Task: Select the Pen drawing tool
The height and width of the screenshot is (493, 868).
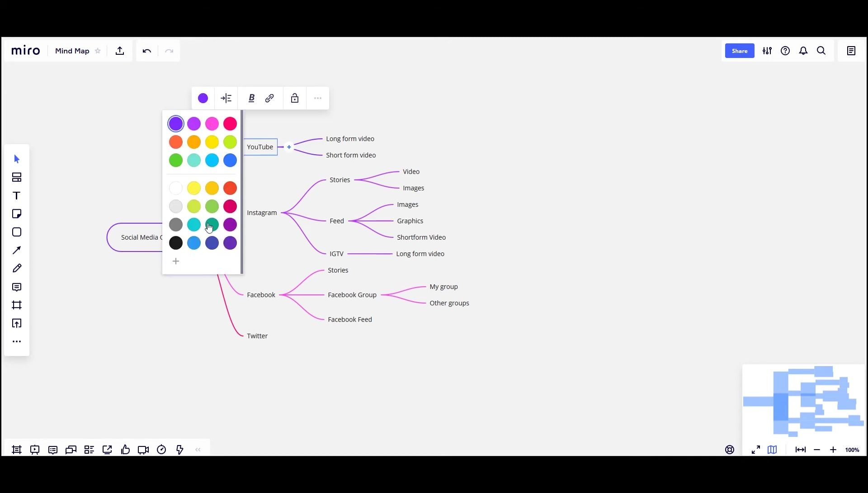Action: click(x=17, y=269)
